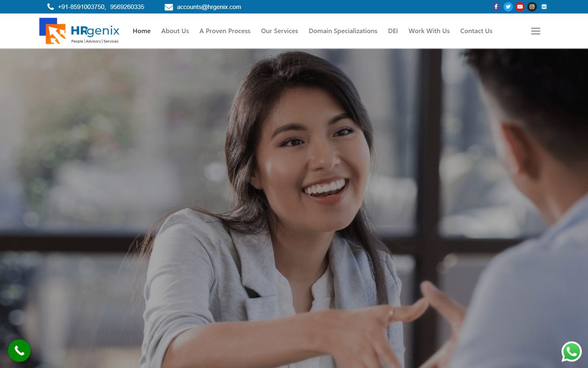Click the green phone call button

(x=19, y=350)
